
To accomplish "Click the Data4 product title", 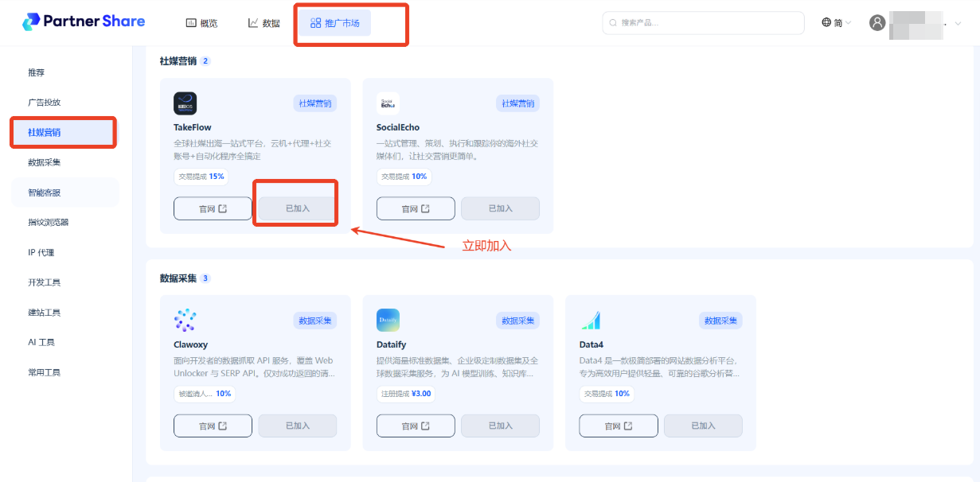I will pyautogui.click(x=592, y=344).
